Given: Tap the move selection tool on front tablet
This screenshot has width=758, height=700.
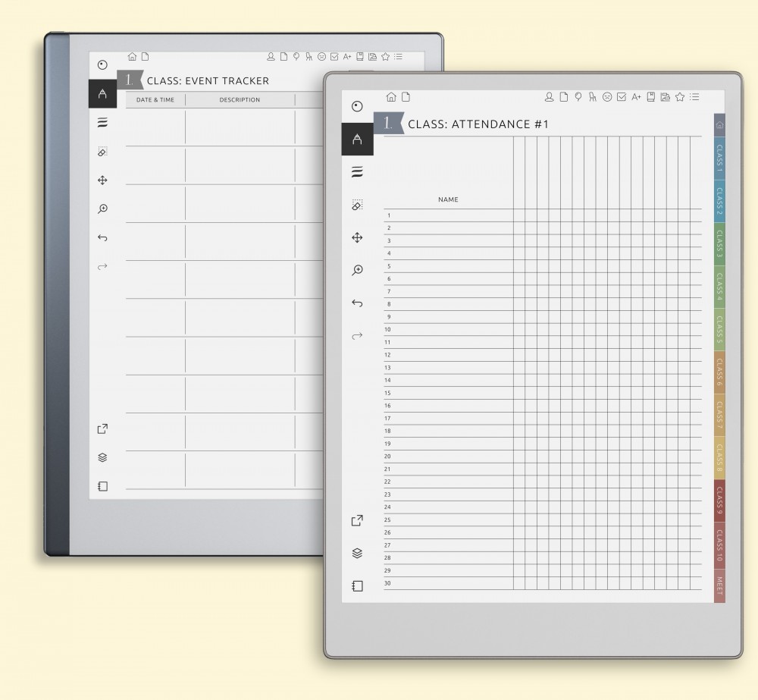Looking at the screenshot, I should coord(357,238).
